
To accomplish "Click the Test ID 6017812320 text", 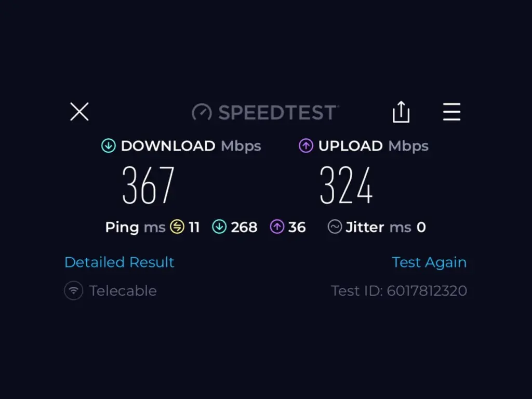I will (399, 291).
